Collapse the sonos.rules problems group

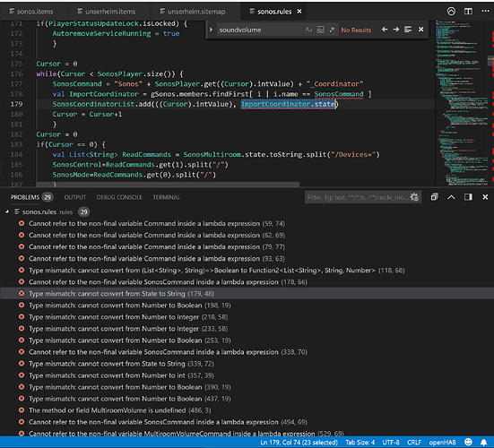coord(7,211)
